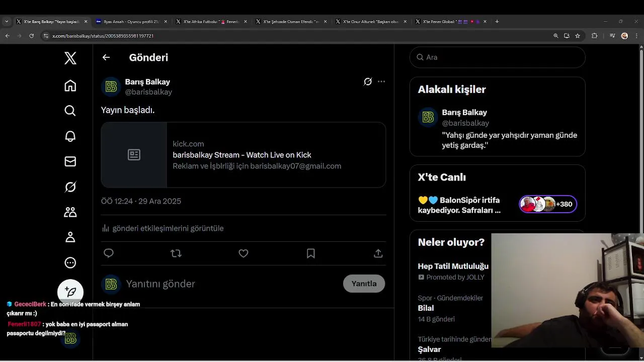Click the @barisbalkay handle under post author
Image resolution: width=644 pixels, height=362 pixels.
point(148,92)
